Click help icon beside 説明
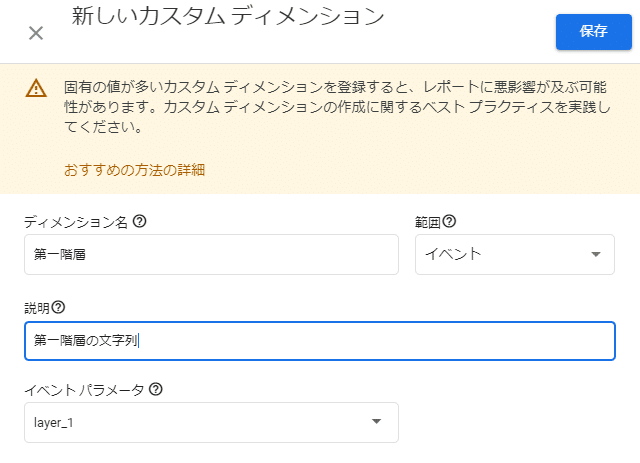Image resolution: width=640 pixels, height=463 pixels. pyautogui.click(x=58, y=307)
